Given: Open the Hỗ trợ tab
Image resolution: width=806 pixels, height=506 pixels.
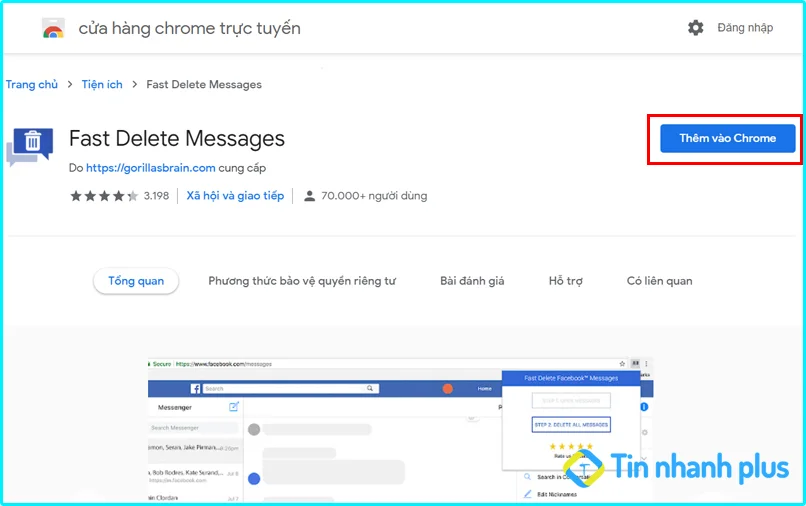Looking at the screenshot, I should (x=565, y=281).
